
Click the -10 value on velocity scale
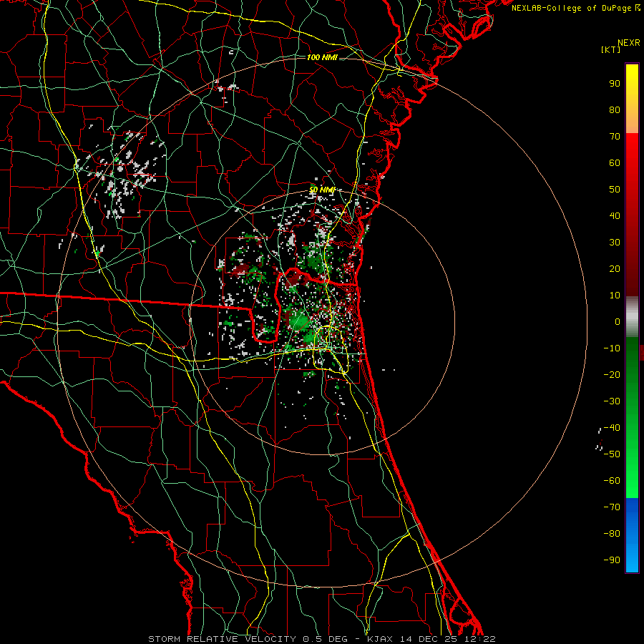(612, 348)
